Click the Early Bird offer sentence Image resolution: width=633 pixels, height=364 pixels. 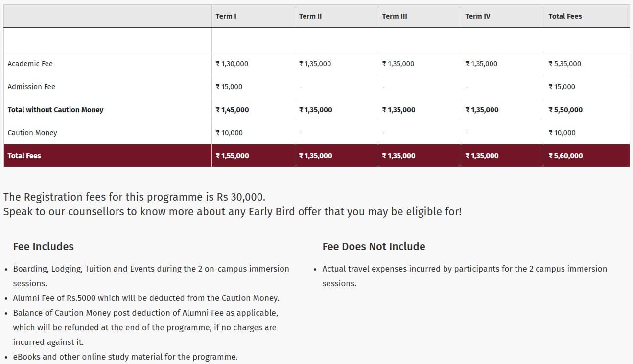click(x=232, y=212)
